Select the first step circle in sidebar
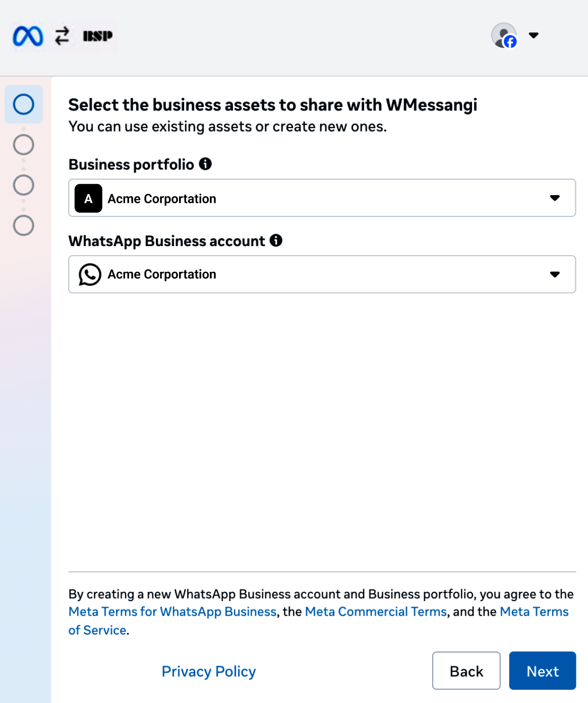Screen dimensions: 588x703 click(24, 104)
